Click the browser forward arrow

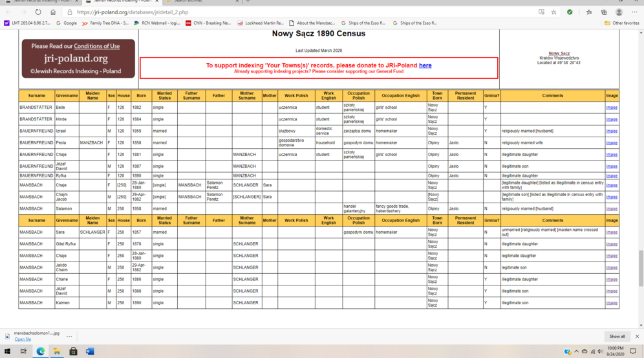[23, 12]
